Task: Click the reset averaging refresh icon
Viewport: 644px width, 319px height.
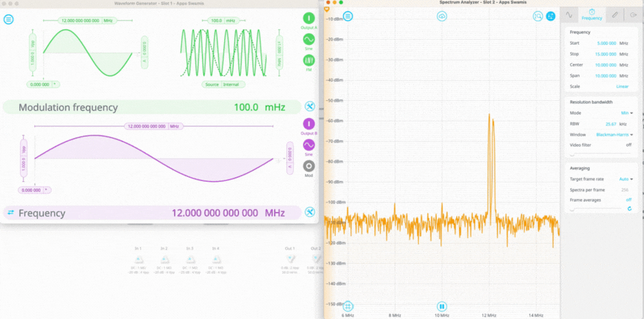Action: point(630,209)
